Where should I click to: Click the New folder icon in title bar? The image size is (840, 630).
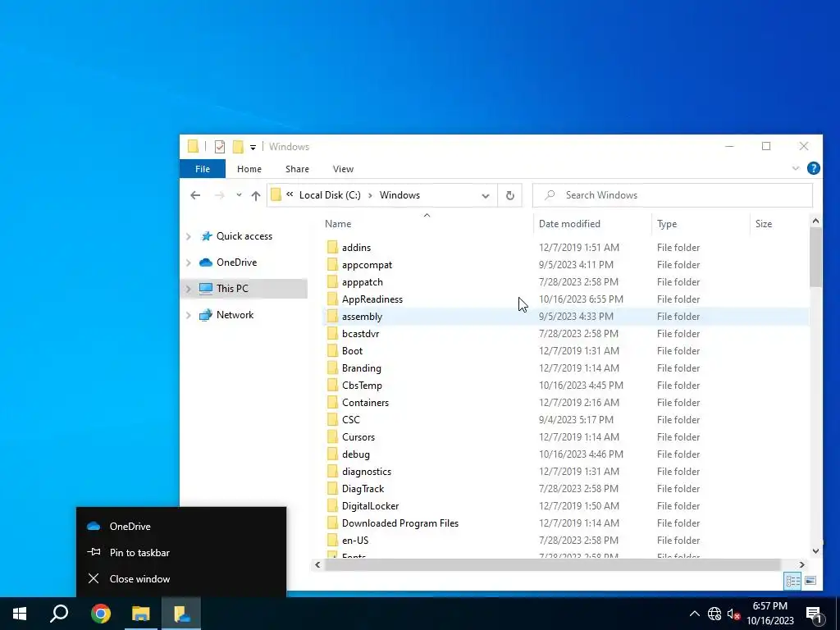point(238,146)
